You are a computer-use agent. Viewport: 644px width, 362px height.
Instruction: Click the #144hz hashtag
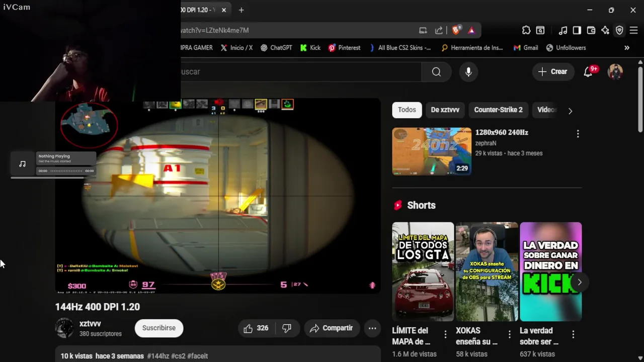point(158,356)
